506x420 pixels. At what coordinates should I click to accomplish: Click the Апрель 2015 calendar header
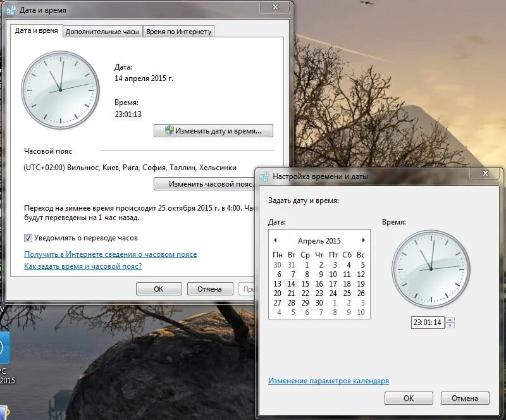319,241
